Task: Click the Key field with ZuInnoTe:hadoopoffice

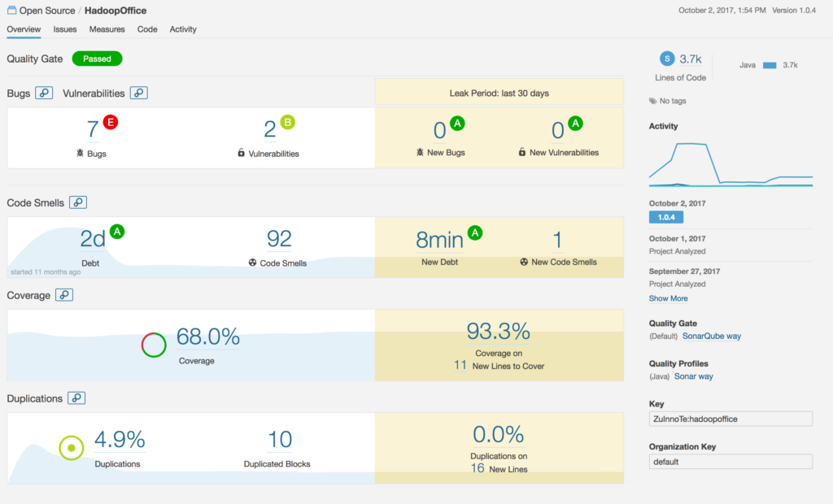Action: tap(731, 419)
